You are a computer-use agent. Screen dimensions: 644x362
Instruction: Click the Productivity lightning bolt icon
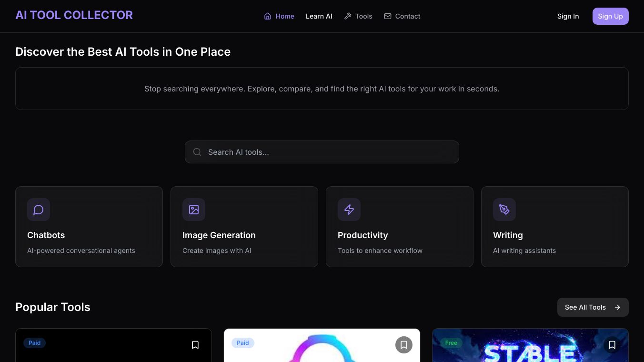pyautogui.click(x=349, y=210)
